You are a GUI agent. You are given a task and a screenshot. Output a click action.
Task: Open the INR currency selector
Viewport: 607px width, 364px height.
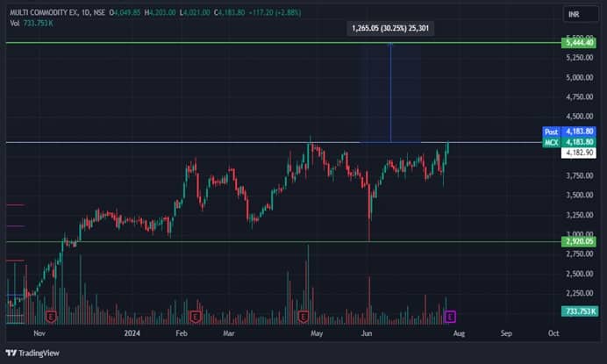pos(575,15)
